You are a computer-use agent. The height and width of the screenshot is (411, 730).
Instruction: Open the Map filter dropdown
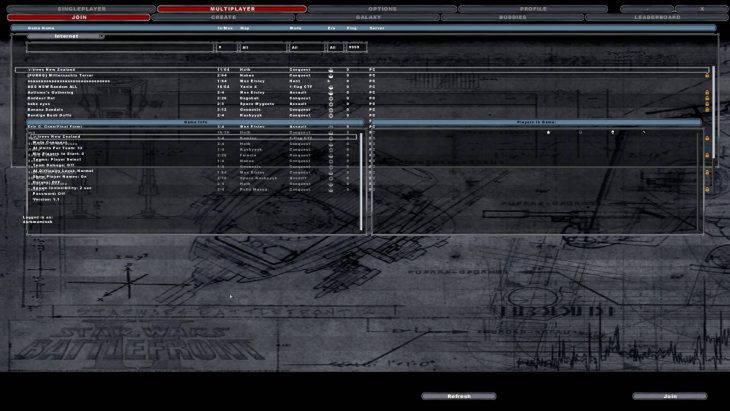pos(263,47)
